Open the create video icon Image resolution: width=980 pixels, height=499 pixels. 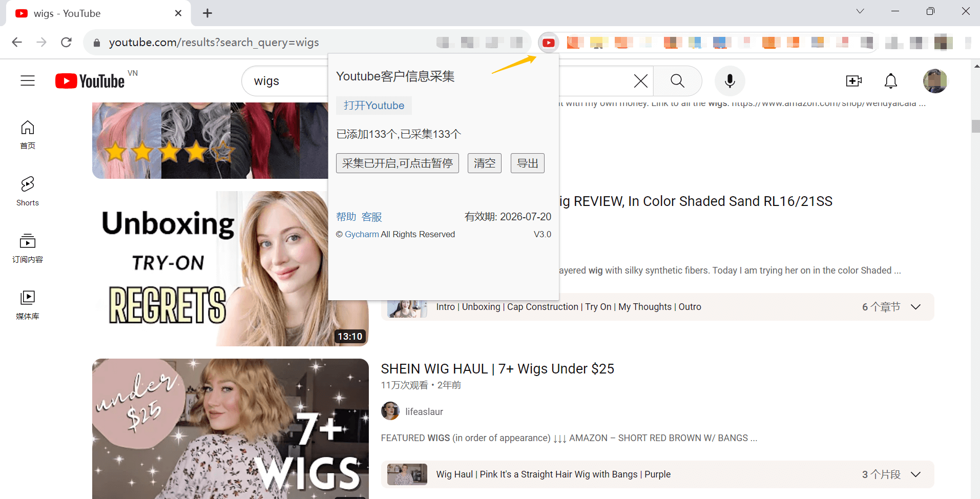tap(853, 81)
